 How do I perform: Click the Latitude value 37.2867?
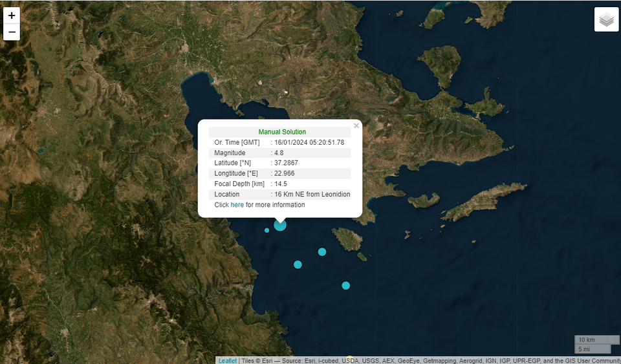click(x=286, y=163)
